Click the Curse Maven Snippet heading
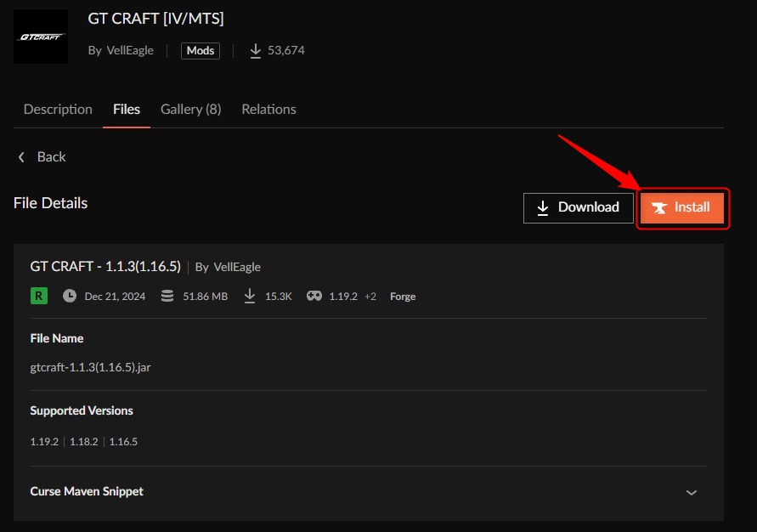757x532 pixels. pyautogui.click(x=87, y=491)
